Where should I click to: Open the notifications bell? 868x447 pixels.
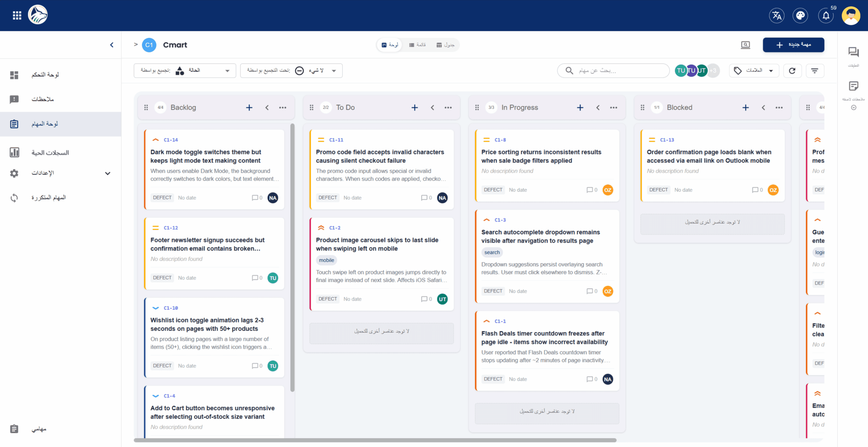click(826, 15)
